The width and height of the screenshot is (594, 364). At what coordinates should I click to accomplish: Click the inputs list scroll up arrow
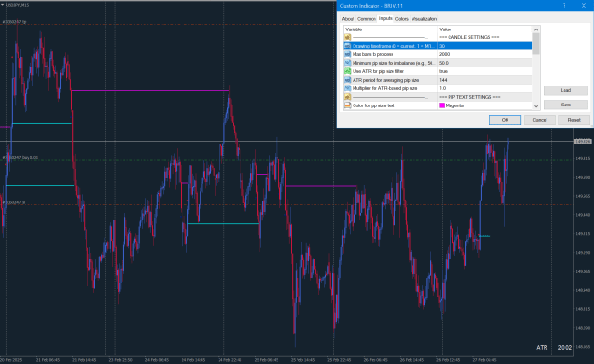(x=536, y=29)
